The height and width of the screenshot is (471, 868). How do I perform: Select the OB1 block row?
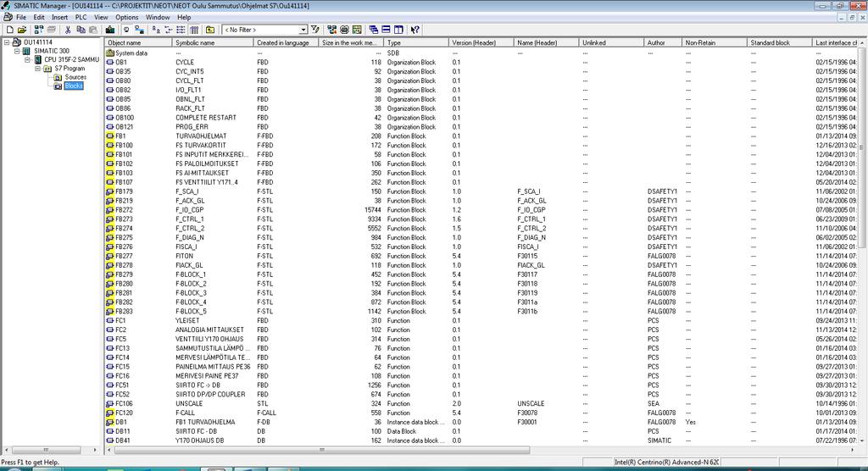point(481,63)
